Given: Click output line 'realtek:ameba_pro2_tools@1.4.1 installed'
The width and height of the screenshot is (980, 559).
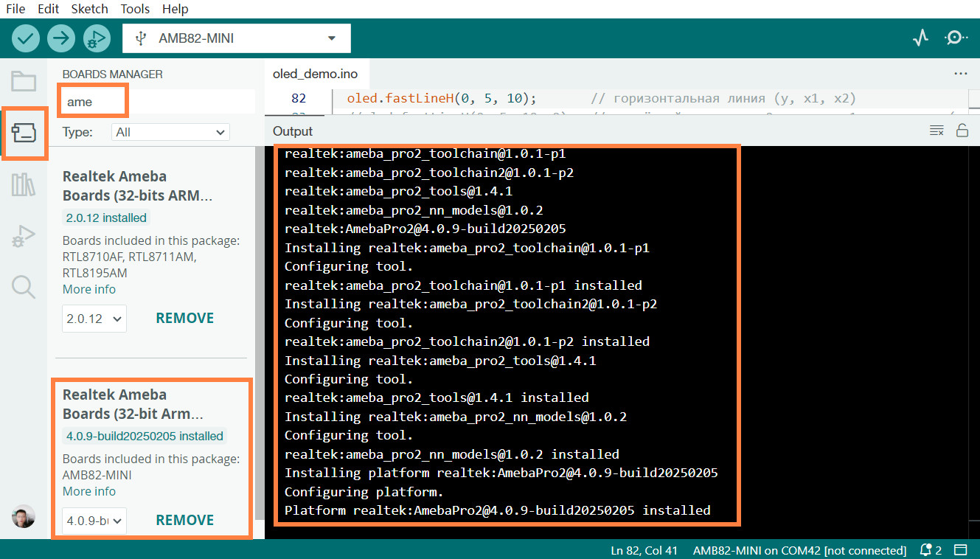Looking at the screenshot, I should (437, 397).
